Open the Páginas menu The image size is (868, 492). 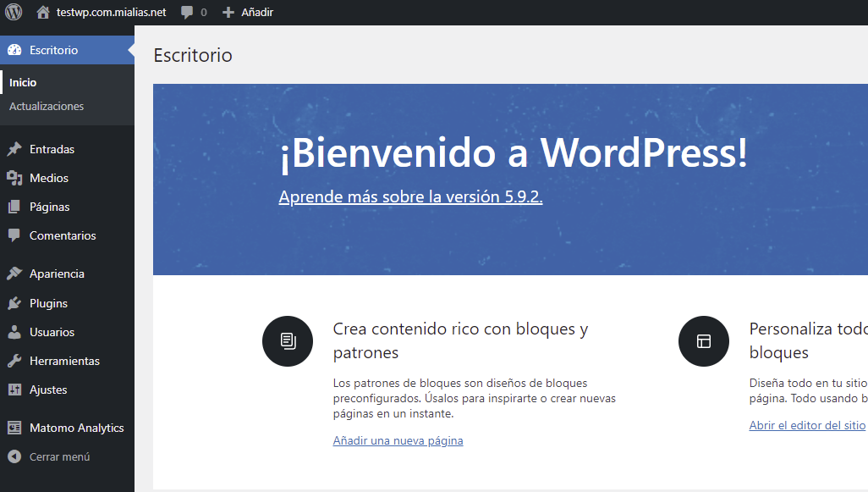(x=67, y=207)
